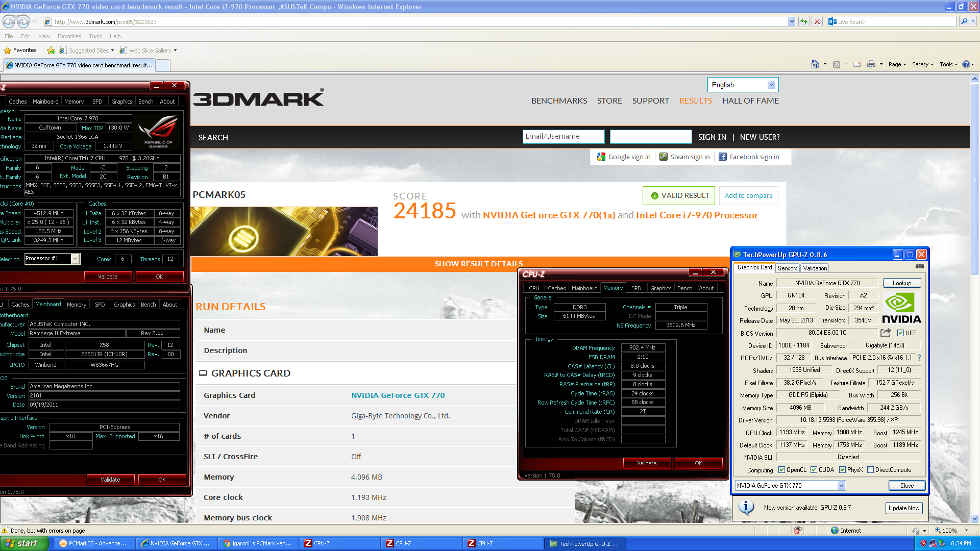Open the Favorites menu in menu bar
The width and height of the screenshot is (980, 551).
pyautogui.click(x=69, y=36)
